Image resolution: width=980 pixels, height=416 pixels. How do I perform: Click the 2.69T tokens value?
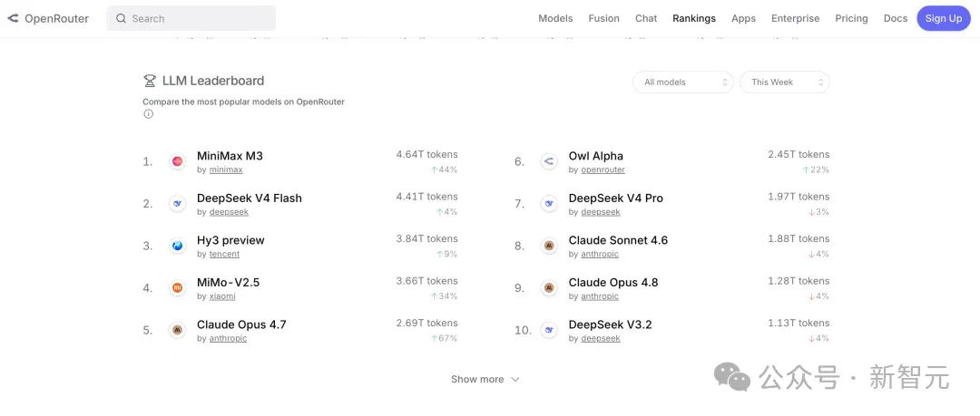click(x=426, y=323)
